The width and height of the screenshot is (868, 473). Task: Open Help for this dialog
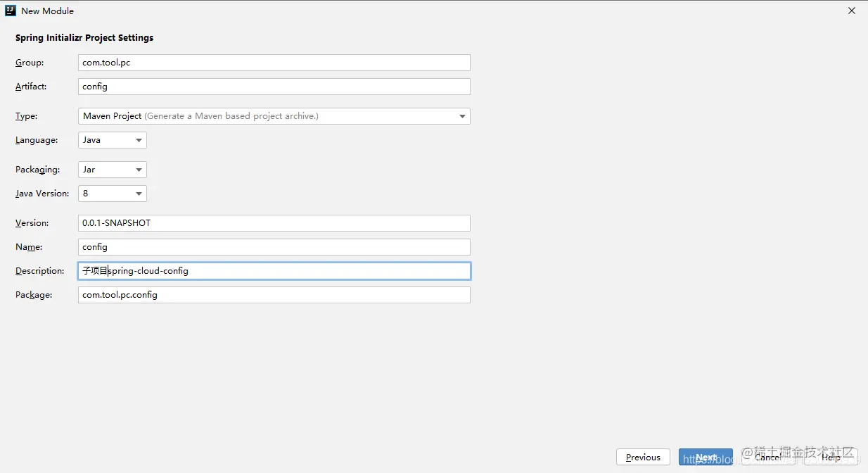[x=831, y=457]
